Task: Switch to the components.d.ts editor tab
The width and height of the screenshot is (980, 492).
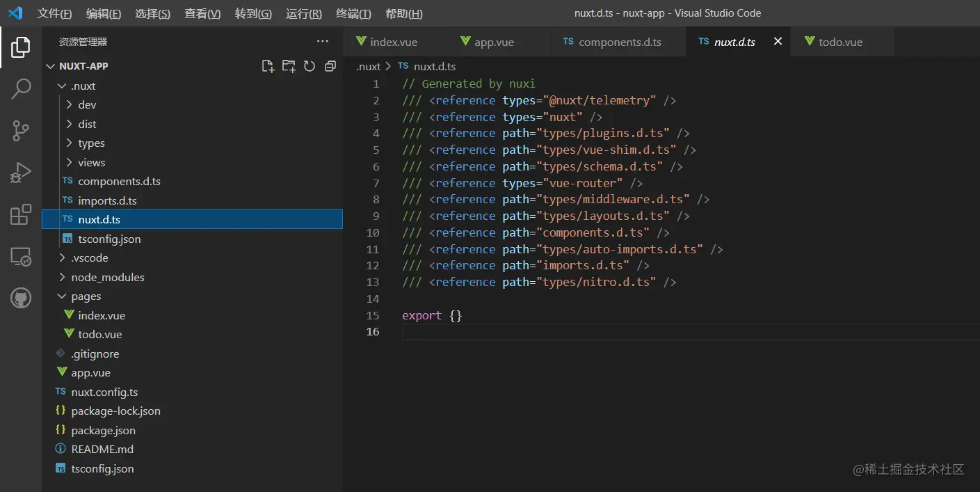Action: 618,42
